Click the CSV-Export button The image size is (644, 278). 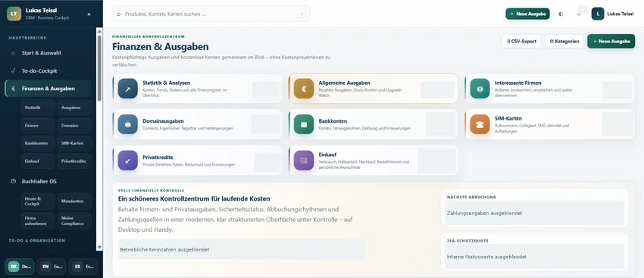click(521, 41)
